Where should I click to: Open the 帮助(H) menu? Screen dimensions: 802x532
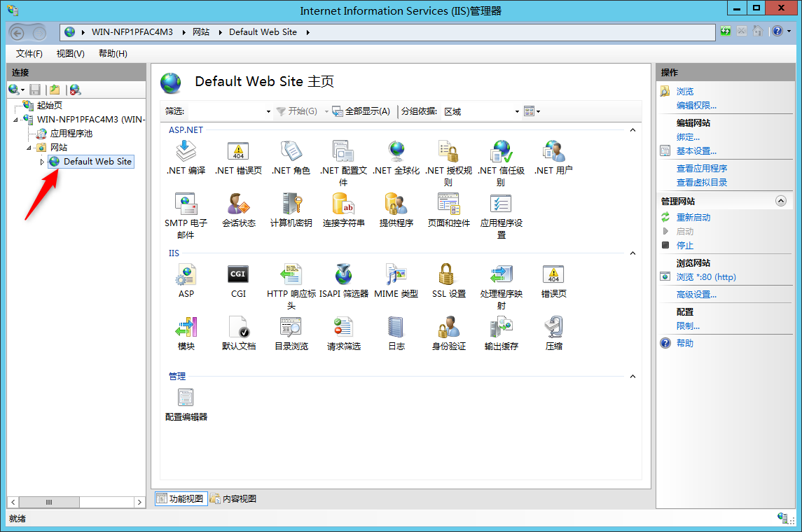[x=113, y=54]
